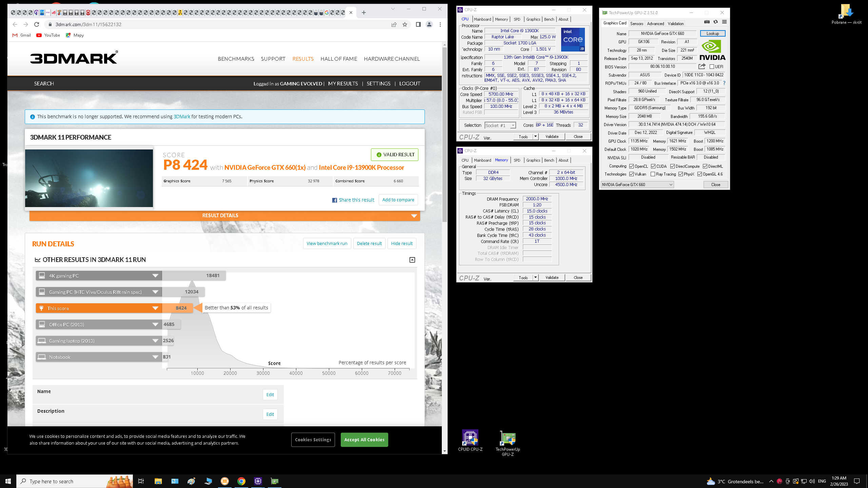Open Advanced tab in GPU-Z

pyautogui.click(x=655, y=24)
